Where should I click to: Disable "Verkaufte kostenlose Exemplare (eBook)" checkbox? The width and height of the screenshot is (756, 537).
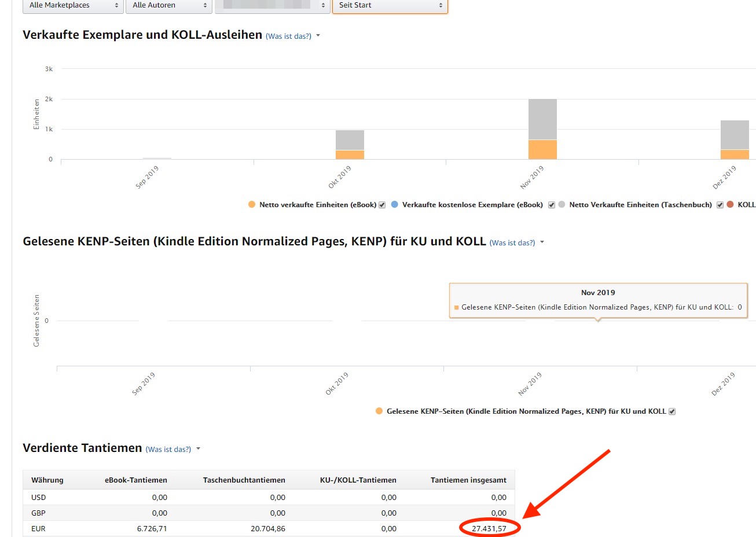pos(551,204)
